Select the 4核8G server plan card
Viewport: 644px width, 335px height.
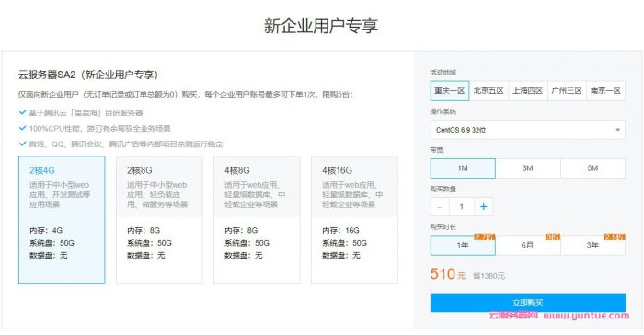(257, 220)
